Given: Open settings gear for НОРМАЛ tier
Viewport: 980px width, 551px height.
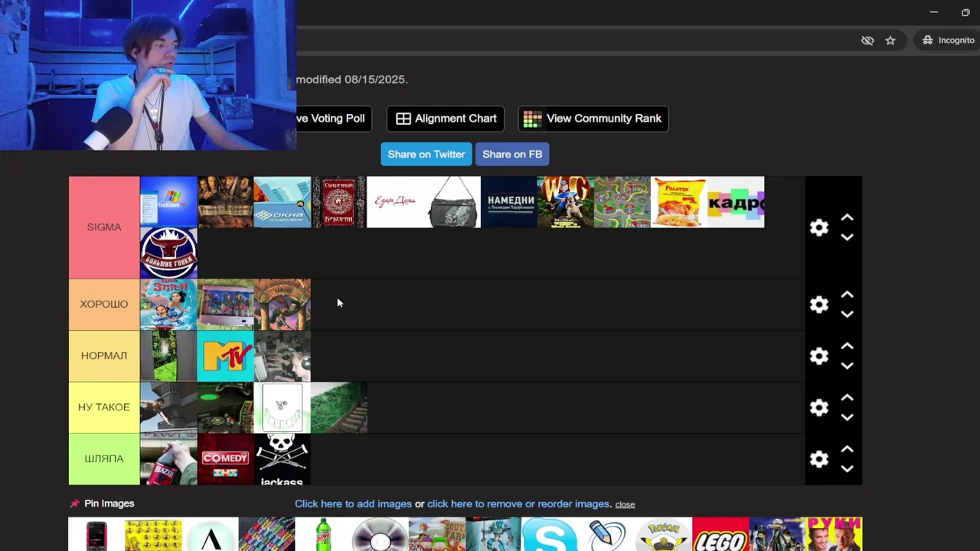Looking at the screenshot, I should coord(819,356).
